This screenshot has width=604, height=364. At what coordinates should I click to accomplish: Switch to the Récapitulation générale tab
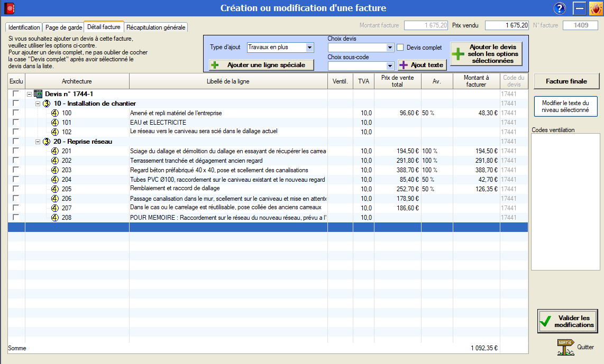pos(155,27)
